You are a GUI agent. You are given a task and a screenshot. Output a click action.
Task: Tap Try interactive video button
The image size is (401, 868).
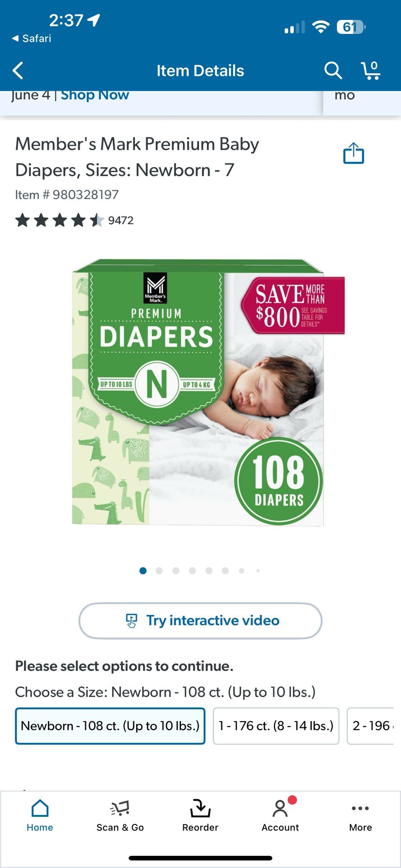200,621
